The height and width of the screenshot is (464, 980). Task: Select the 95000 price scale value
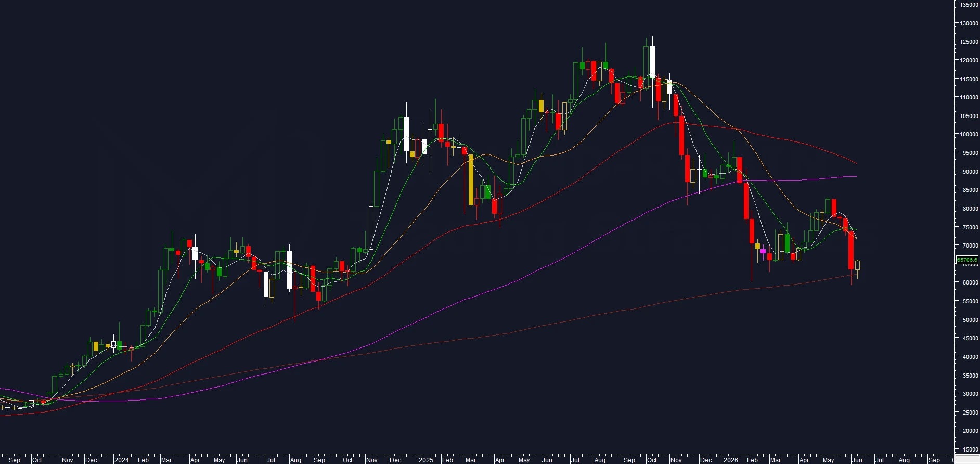[970, 153]
